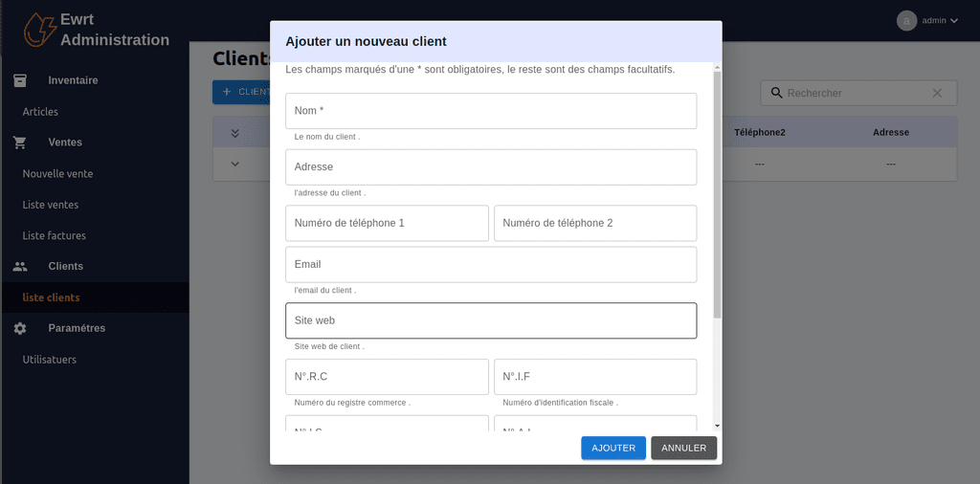Click the Inventaire archive box icon
980x484 pixels.
tap(20, 80)
